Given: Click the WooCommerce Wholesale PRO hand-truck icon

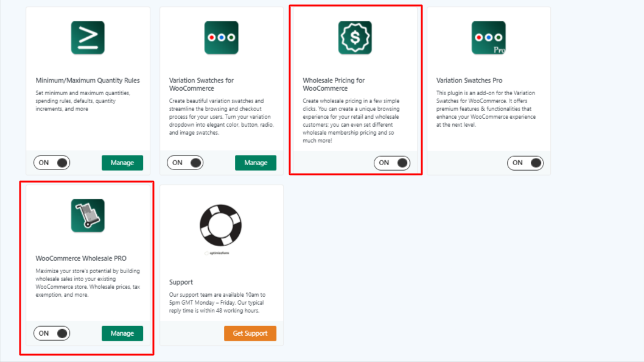Looking at the screenshot, I should click(88, 216).
